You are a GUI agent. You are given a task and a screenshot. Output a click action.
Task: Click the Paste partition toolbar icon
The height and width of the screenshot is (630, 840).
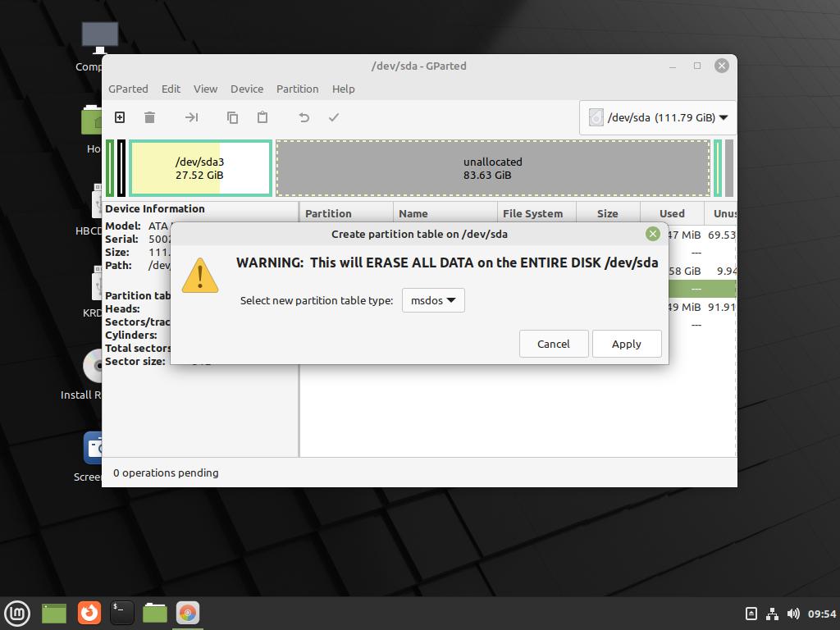pos(262,117)
